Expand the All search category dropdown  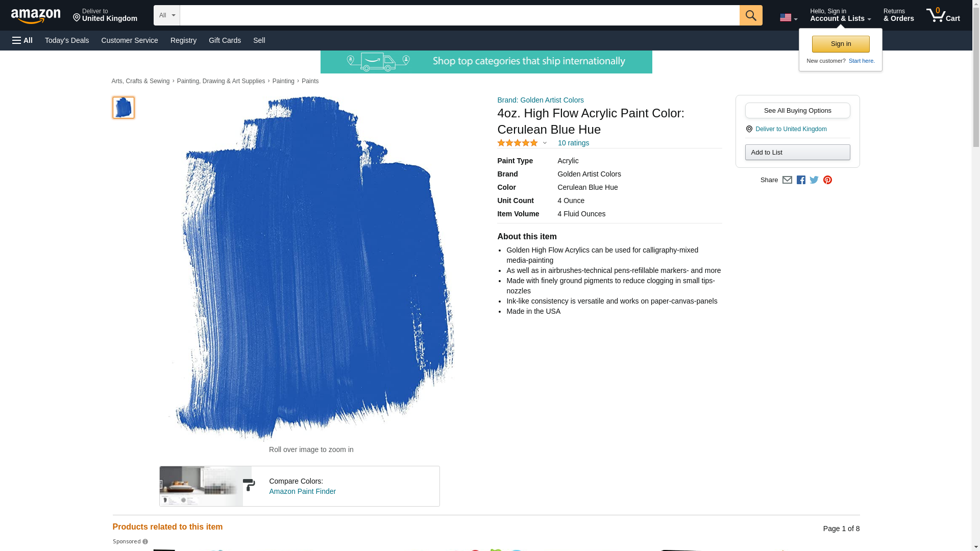tap(167, 15)
